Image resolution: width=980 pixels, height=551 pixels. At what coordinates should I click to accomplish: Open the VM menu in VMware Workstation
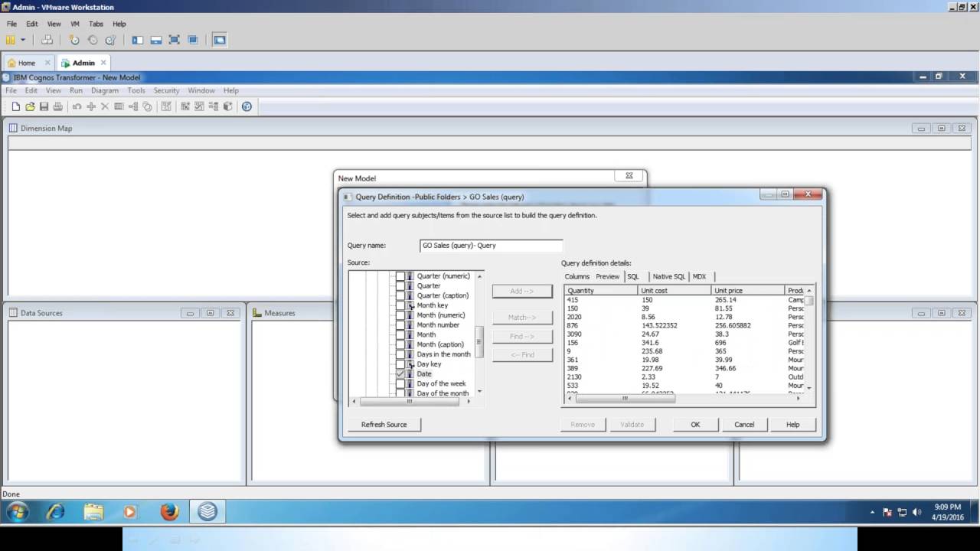(x=75, y=24)
